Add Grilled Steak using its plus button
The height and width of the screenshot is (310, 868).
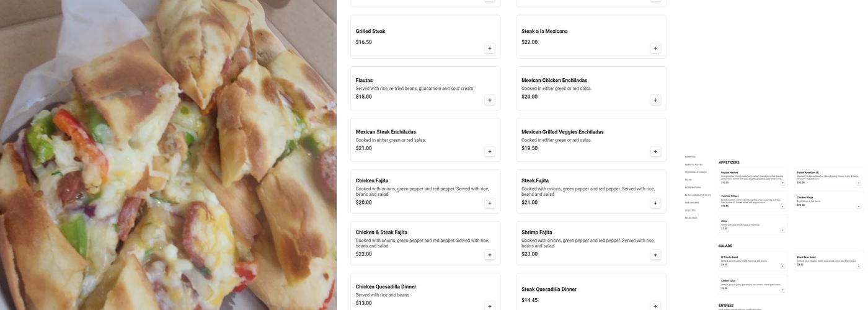[x=489, y=48]
